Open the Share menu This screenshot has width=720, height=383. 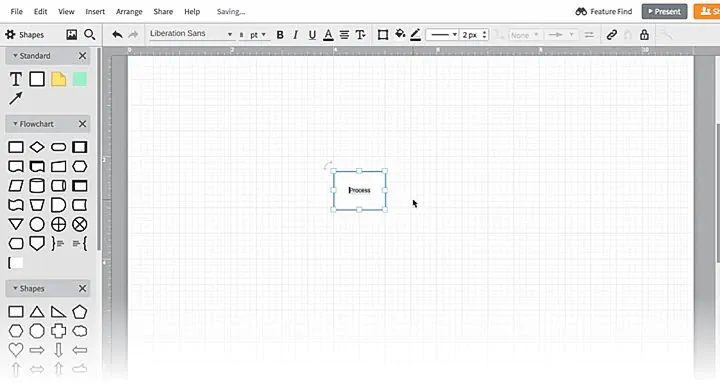[163, 11]
